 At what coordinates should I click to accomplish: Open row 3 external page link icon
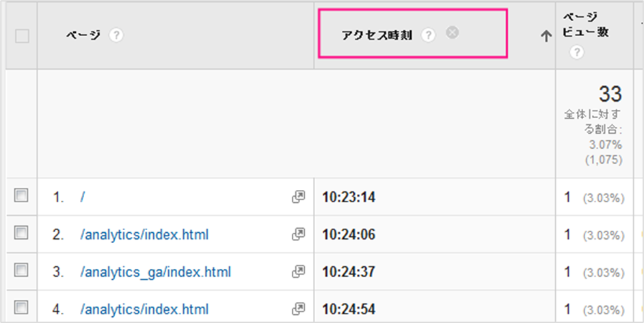[298, 272]
